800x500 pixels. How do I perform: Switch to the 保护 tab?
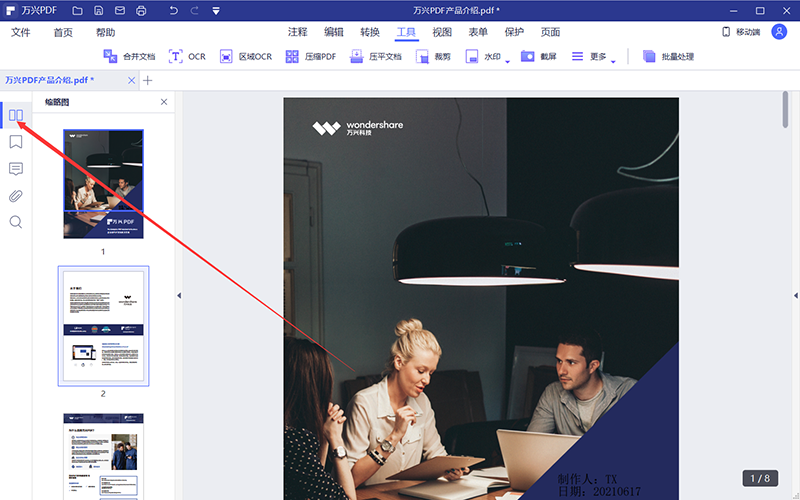[x=514, y=32]
